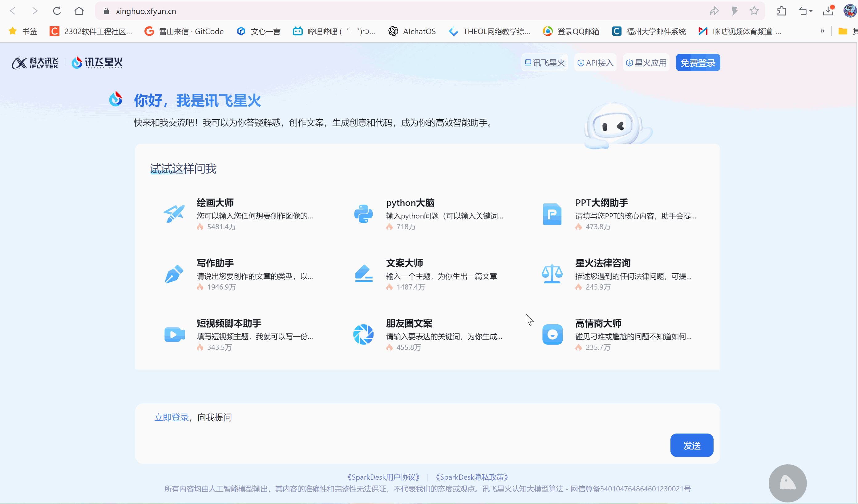This screenshot has width=858, height=504.
Task: Click the 高情商大师 smile icon
Action: coord(552,334)
